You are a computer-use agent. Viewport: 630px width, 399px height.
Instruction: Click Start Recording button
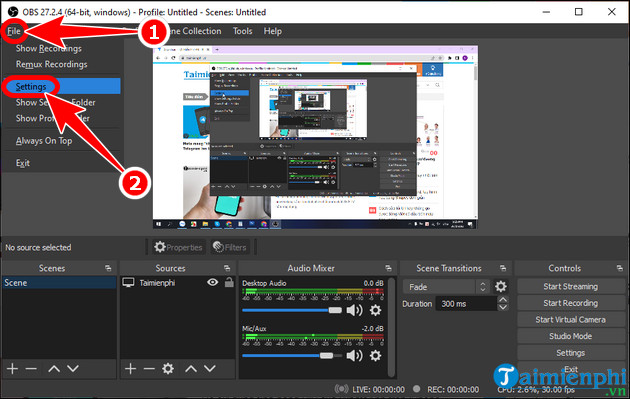coord(571,303)
